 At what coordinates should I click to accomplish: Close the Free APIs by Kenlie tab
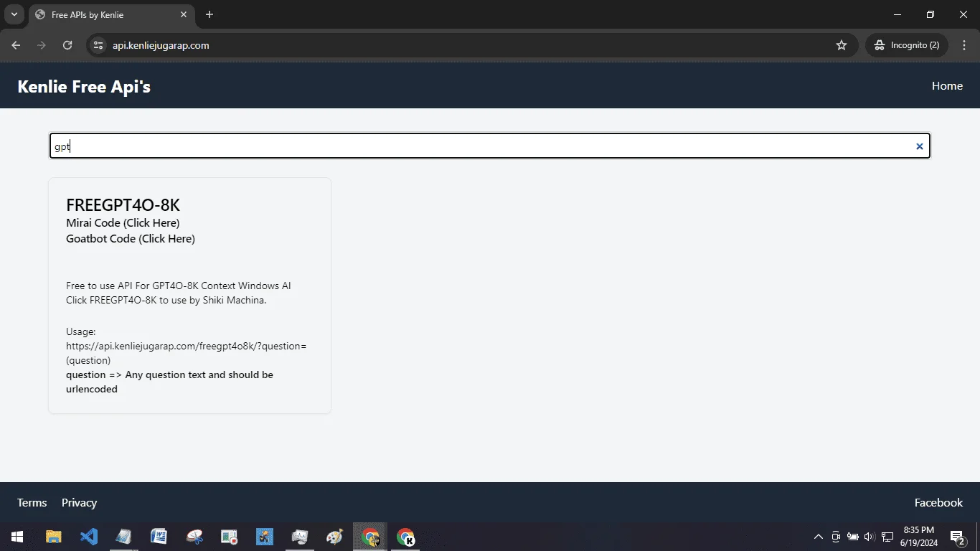click(x=184, y=14)
